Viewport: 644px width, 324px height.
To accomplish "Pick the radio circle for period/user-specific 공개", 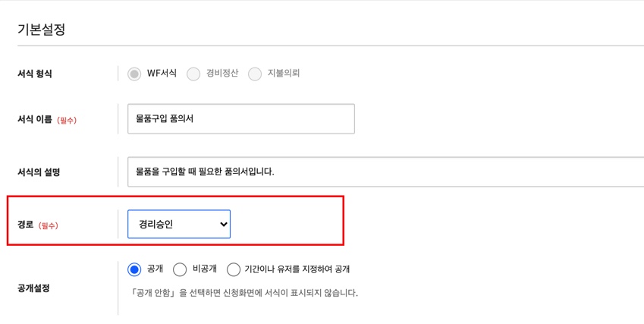I will pyautogui.click(x=234, y=269).
